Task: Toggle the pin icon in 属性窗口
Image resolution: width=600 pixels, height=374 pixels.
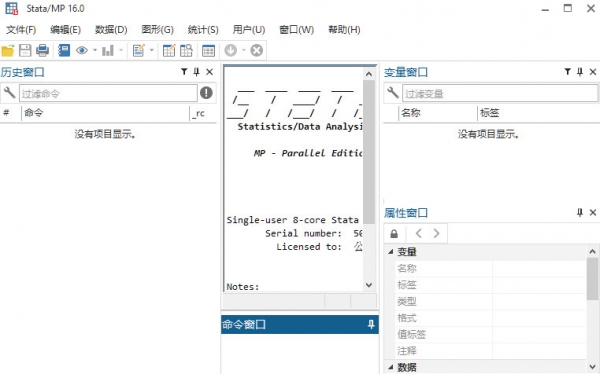Action: 580,212
